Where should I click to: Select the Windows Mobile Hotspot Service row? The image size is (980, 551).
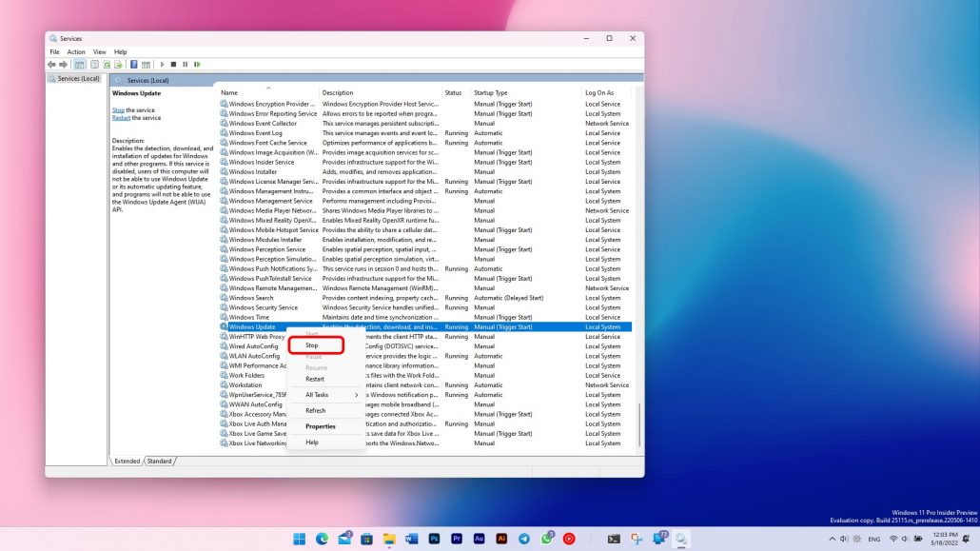[425, 230]
